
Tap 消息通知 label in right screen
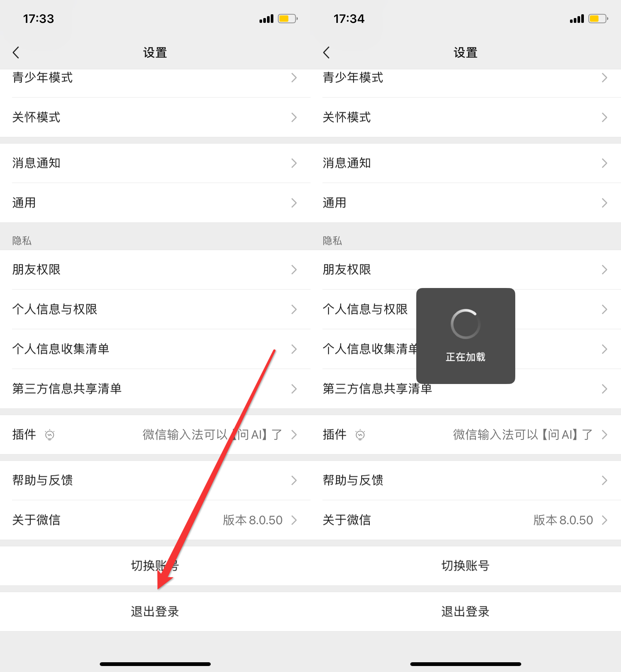coord(347,163)
